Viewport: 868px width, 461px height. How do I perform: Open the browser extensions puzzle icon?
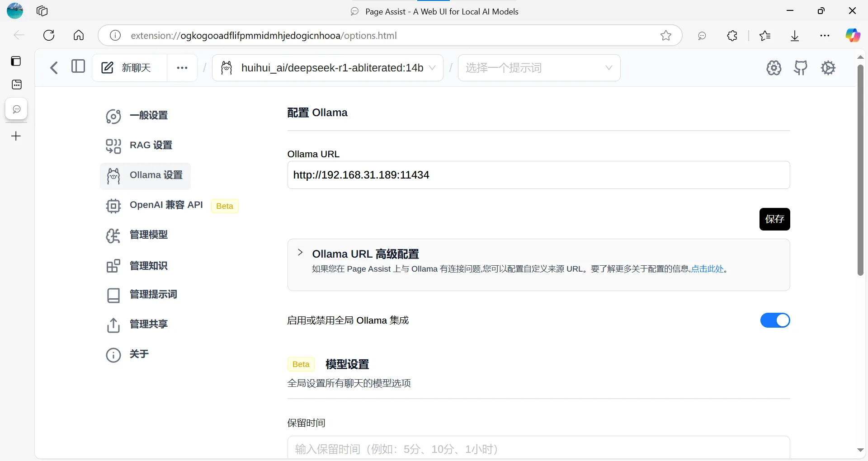(x=732, y=35)
